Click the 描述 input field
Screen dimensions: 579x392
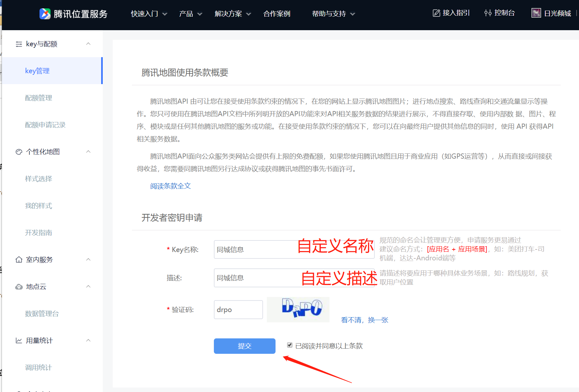click(x=294, y=278)
